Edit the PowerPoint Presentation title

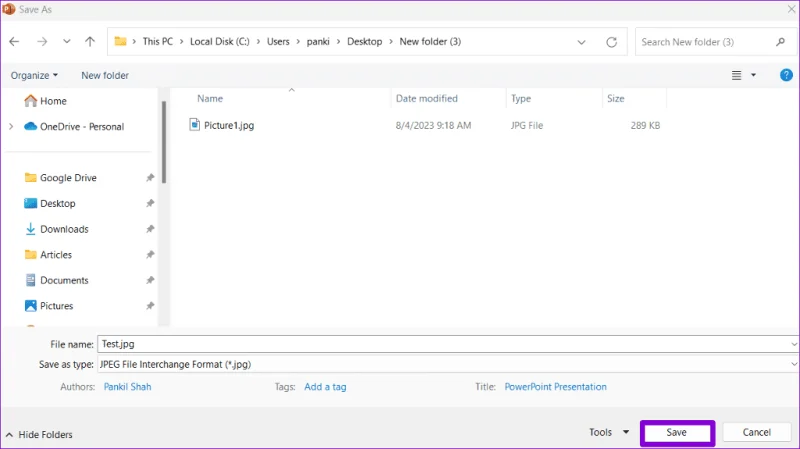click(556, 387)
